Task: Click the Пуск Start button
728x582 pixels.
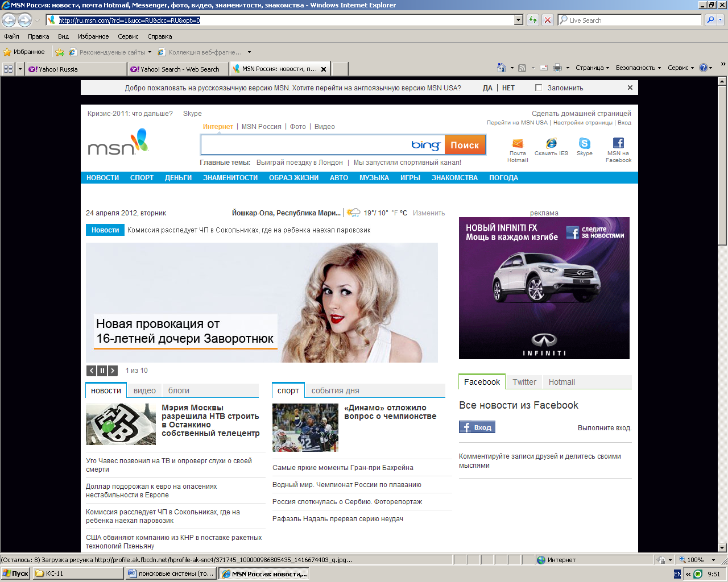Action: (x=15, y=573)
